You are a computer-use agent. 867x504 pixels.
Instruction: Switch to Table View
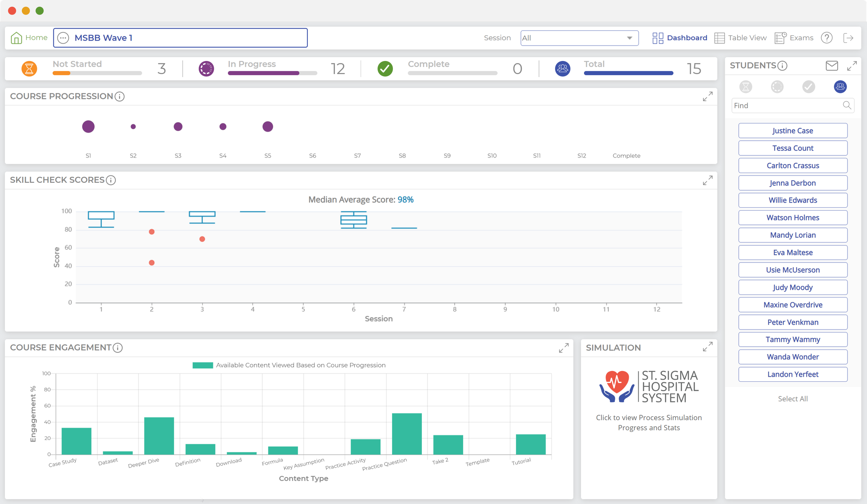[740, 38]
